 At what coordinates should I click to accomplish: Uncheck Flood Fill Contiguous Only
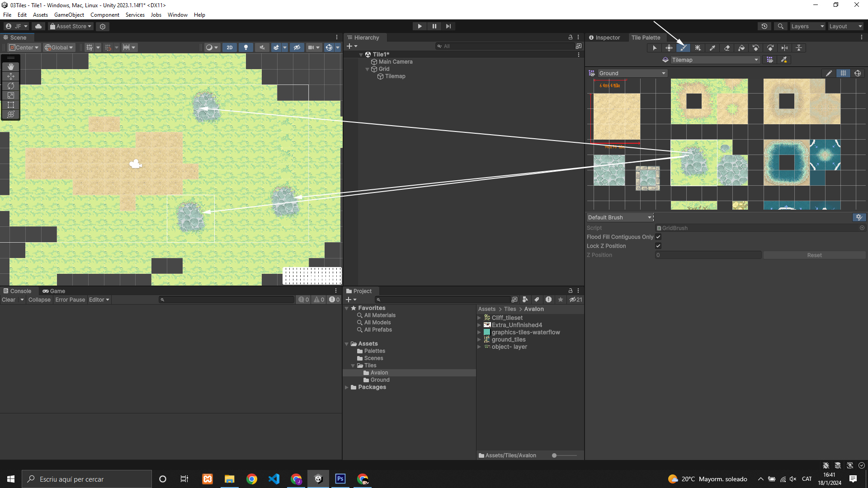coord(658,237)
